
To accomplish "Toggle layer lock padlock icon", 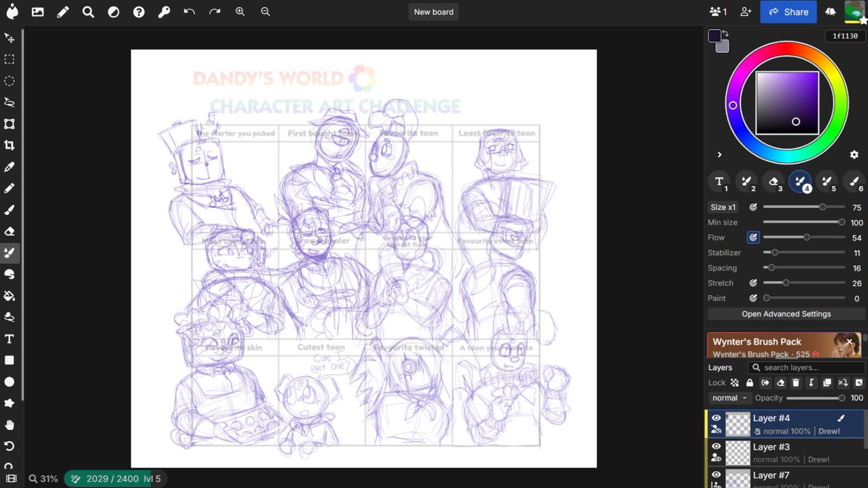I will click(749, 383).
